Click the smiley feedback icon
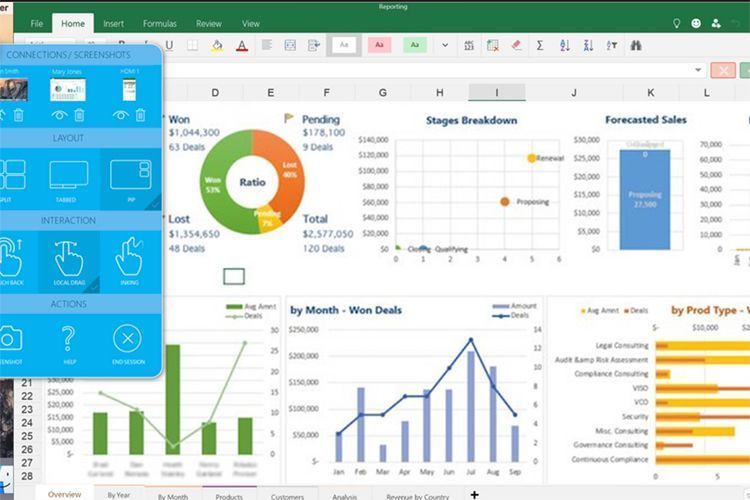The image size is (750, 500). pos(696,23)
